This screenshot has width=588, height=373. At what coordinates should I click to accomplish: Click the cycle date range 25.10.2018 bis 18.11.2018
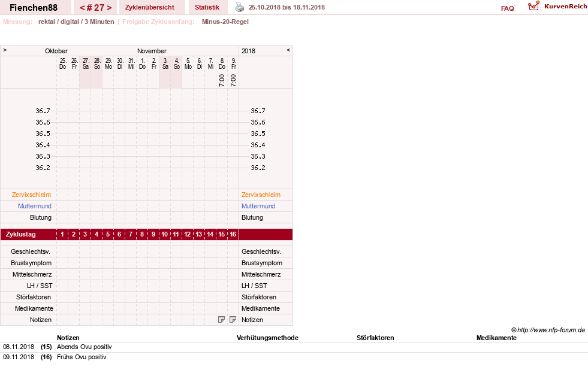coord(287,7)
